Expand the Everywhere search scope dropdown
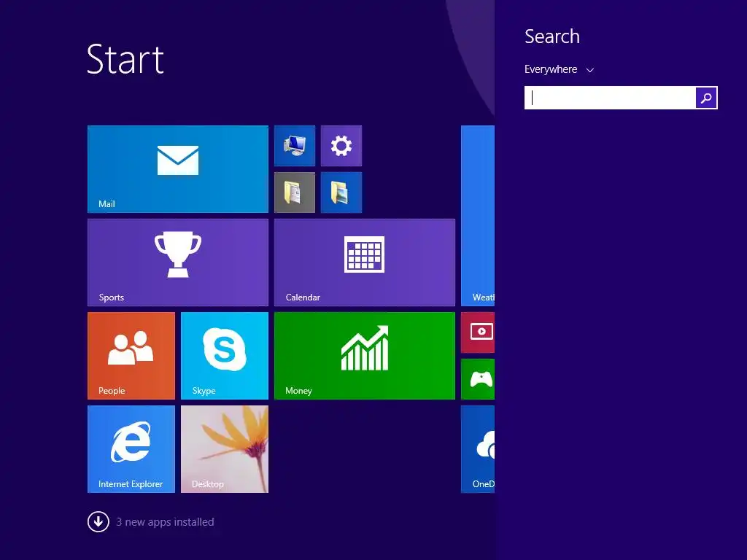The height and width of the screenshot is (560, 747). click(x=560, y=69)
